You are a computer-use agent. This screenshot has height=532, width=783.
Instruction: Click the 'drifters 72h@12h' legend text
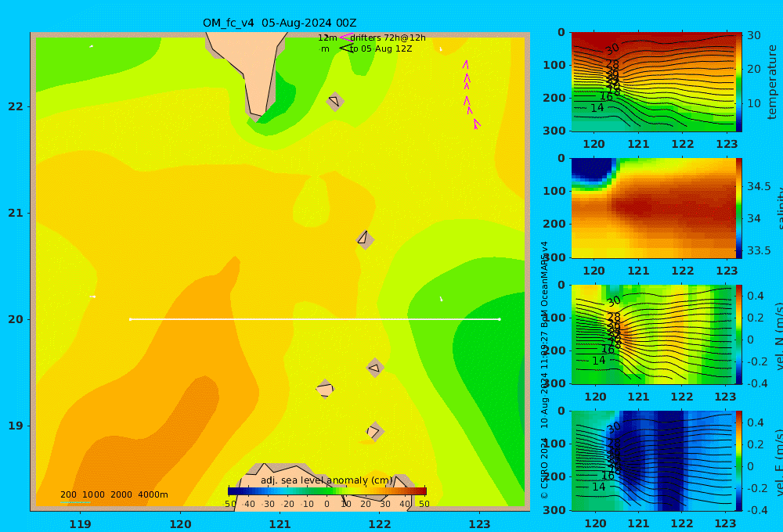(388, 38)
